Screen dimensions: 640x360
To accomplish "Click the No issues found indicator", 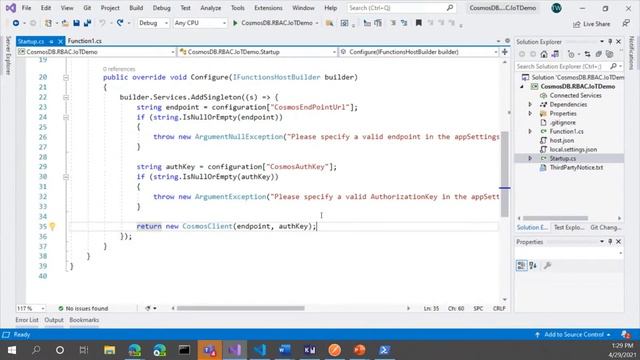I will tap(83, 308).
